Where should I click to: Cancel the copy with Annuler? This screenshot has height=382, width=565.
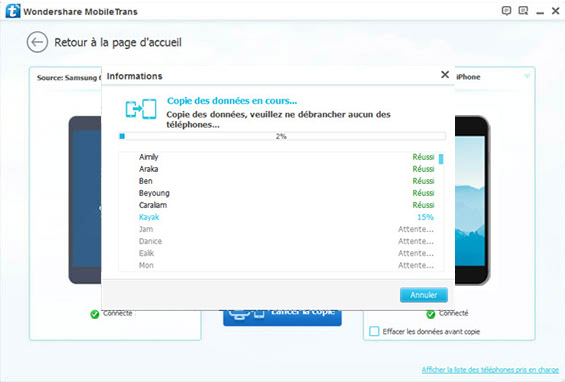tap(424, 295)
